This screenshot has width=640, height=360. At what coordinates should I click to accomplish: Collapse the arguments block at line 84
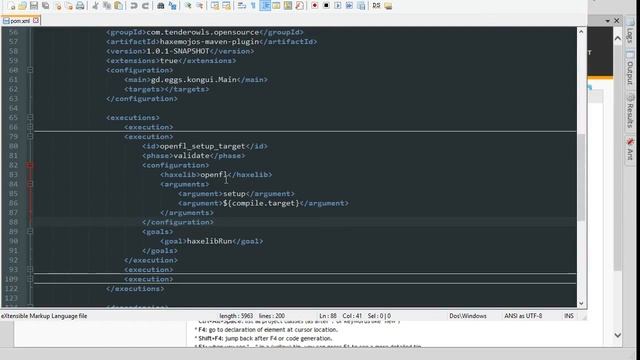pyautogui.click(x=30, y=184)
